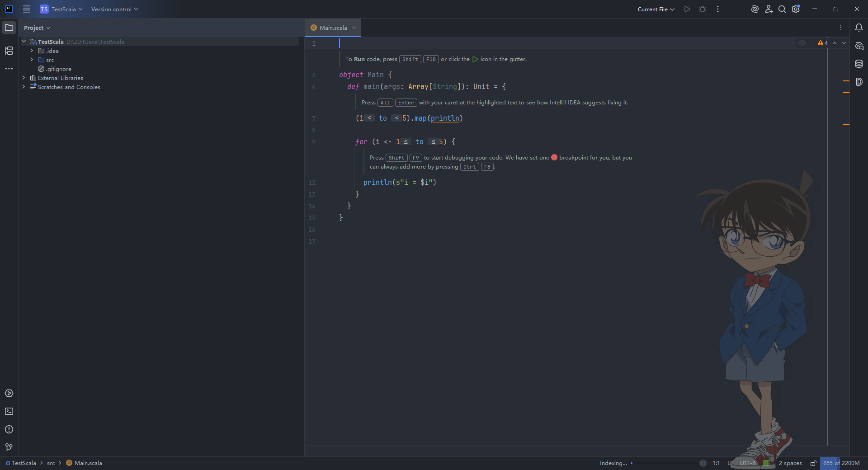868x470 pixels.
Task: Open the Structure tool window icon
Action: (9, 51)
